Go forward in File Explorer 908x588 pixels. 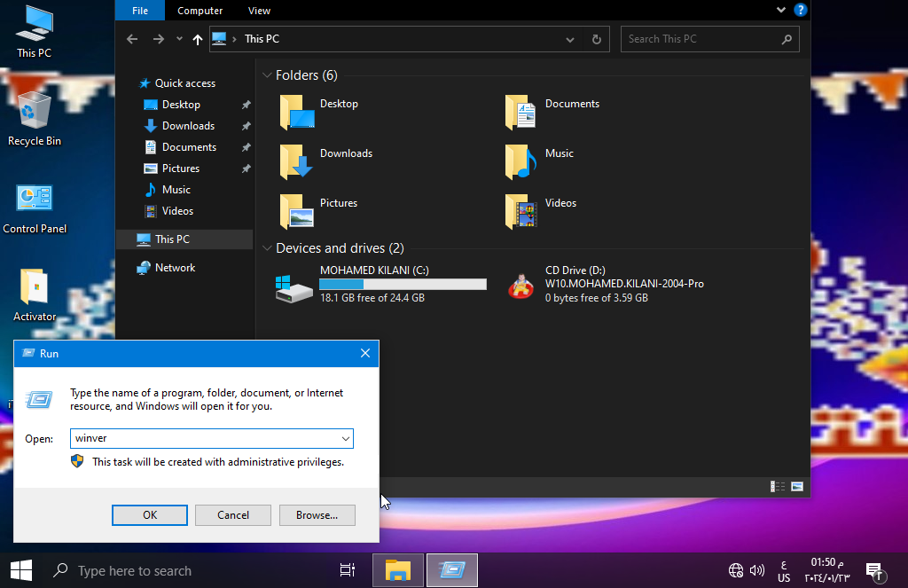coord(158,39)
